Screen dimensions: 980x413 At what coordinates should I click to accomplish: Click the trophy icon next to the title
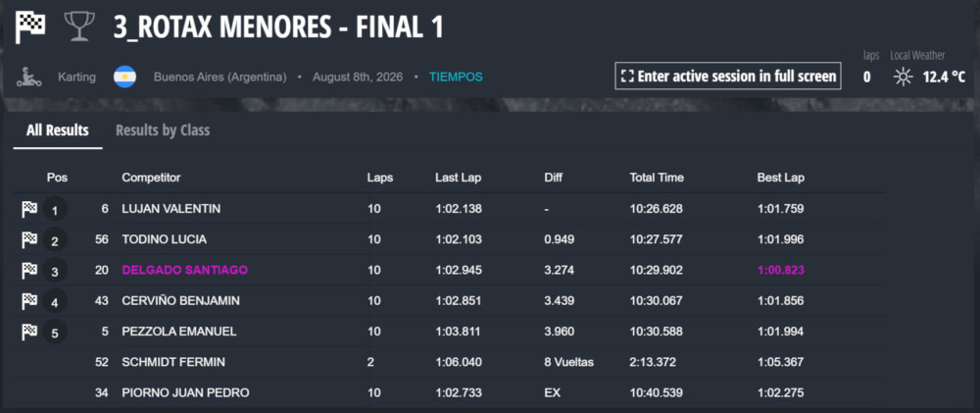[79, 27]
